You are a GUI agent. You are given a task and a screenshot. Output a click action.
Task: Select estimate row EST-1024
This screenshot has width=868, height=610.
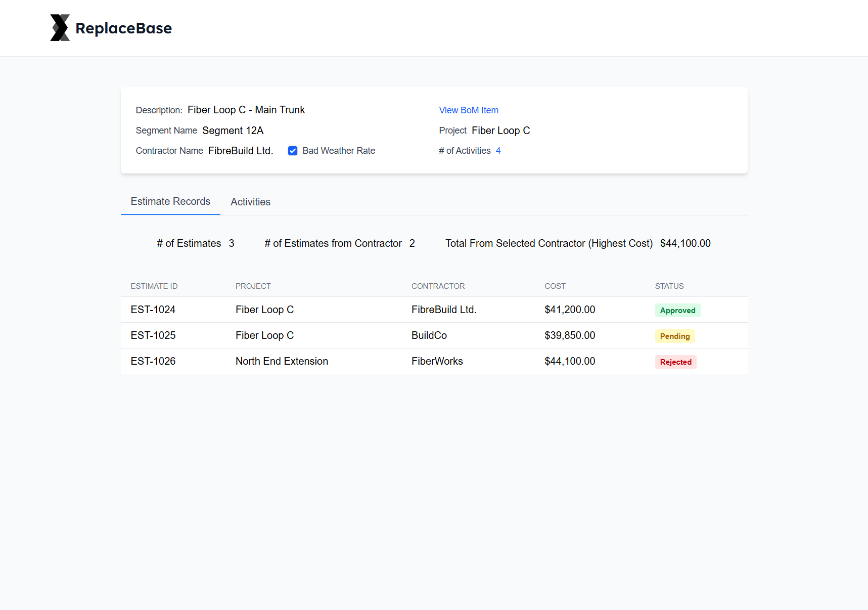pos(153,309)
